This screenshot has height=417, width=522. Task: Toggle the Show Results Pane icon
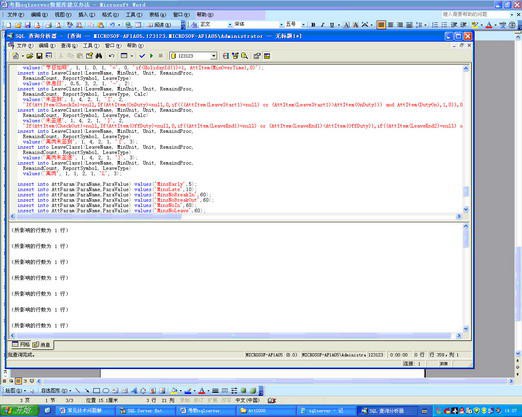pos(267,56)
